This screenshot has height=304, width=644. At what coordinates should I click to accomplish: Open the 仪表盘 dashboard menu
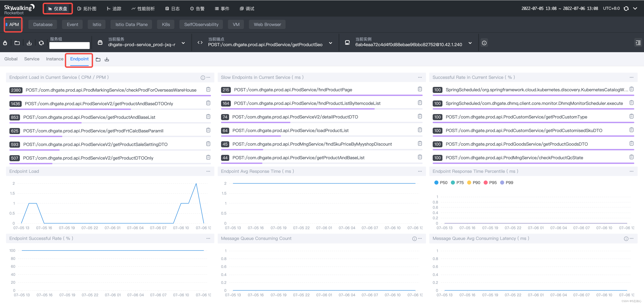point(58,9)
